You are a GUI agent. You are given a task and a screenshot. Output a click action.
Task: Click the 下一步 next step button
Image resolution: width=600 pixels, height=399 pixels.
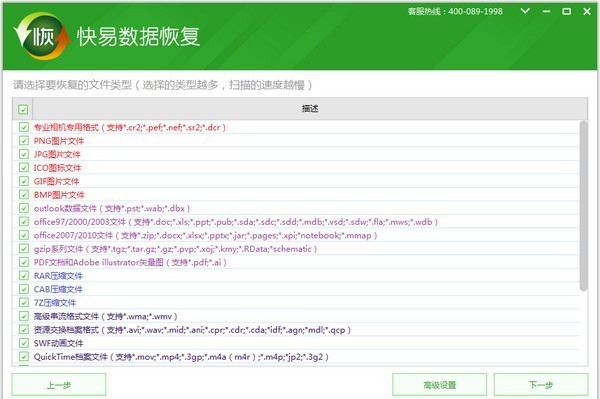click(541, 384)
